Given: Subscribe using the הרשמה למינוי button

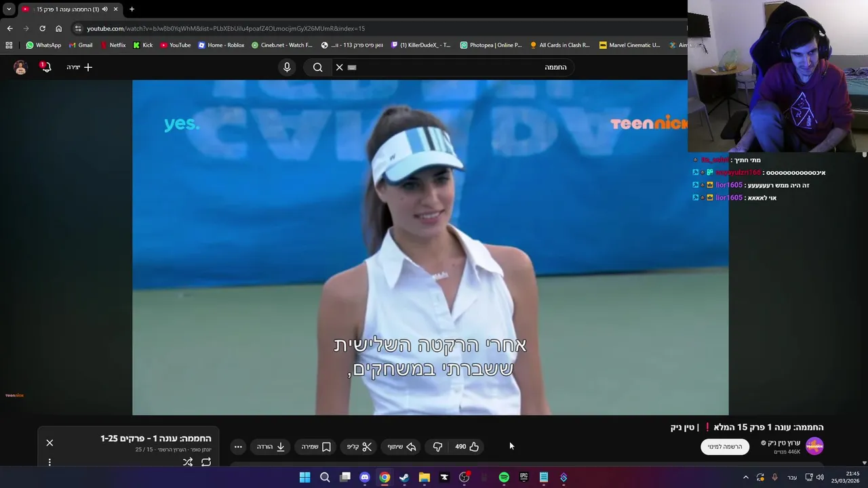Looking at the screenshot, I should point(725,447).
